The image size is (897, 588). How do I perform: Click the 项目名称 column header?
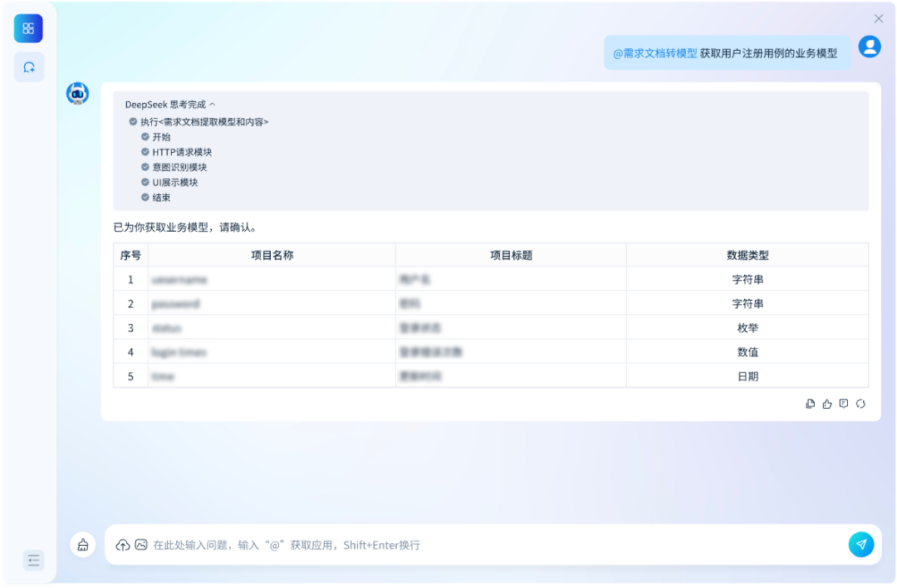tap(272, 255)
